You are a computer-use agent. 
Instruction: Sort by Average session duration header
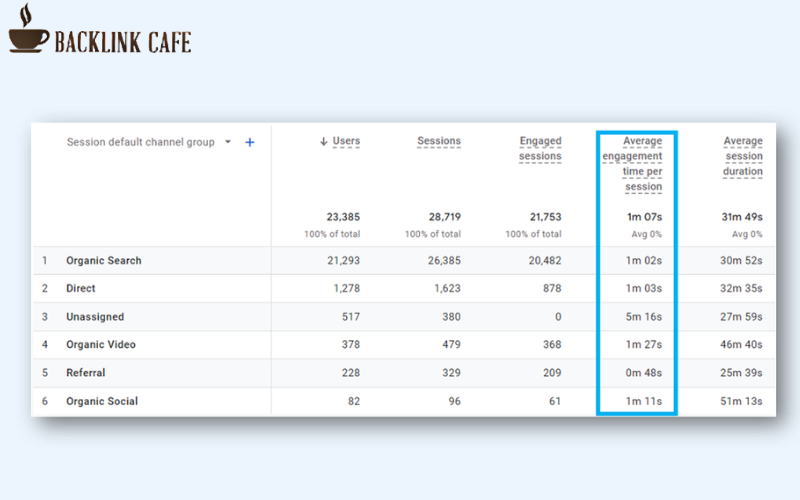pos(742,156)
